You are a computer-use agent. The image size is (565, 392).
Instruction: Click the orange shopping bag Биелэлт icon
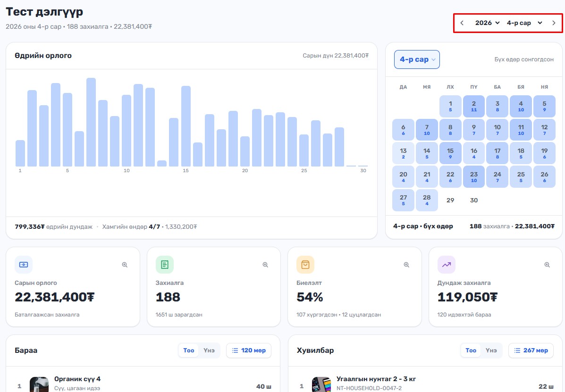point(305,265)
